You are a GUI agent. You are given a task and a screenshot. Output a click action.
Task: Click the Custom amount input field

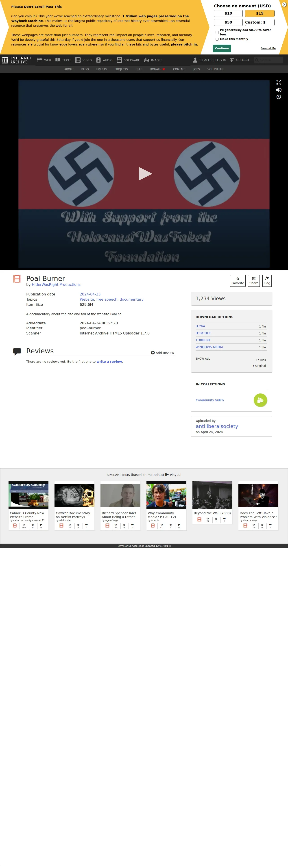pos(270,22)
